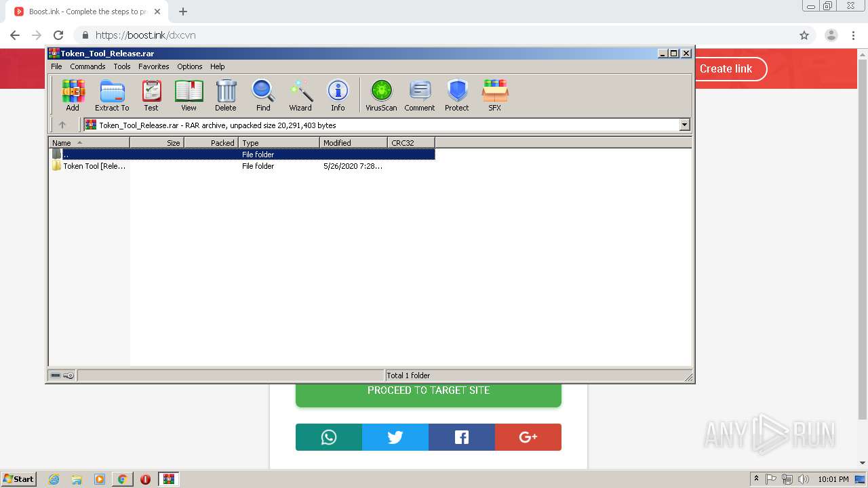Share via WhatsApp icon
The height and width of the screenshot is (488, 868).
click(x=329, y=437)
